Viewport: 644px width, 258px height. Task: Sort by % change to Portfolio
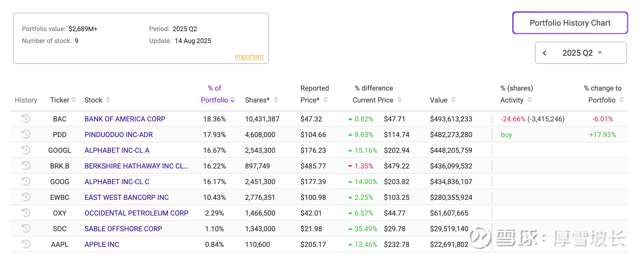pos(622,100)
